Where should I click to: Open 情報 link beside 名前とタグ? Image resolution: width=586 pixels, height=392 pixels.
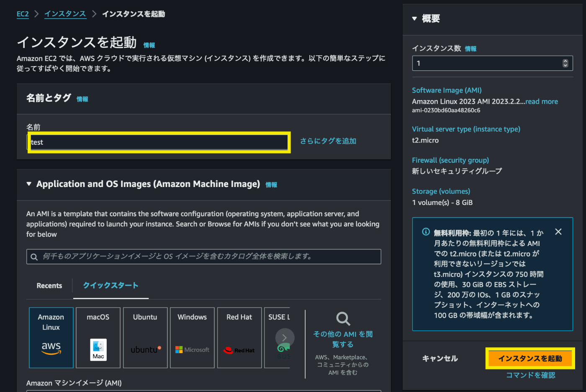point(82,99)
